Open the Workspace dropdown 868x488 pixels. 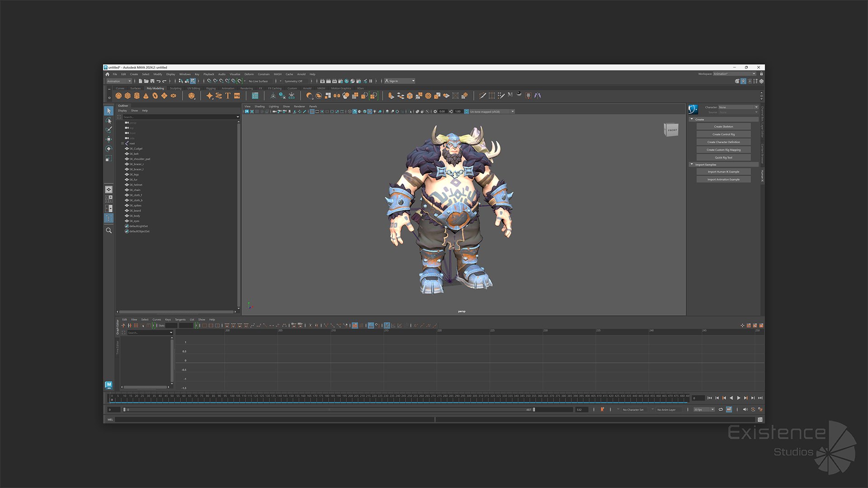(735, 74)
